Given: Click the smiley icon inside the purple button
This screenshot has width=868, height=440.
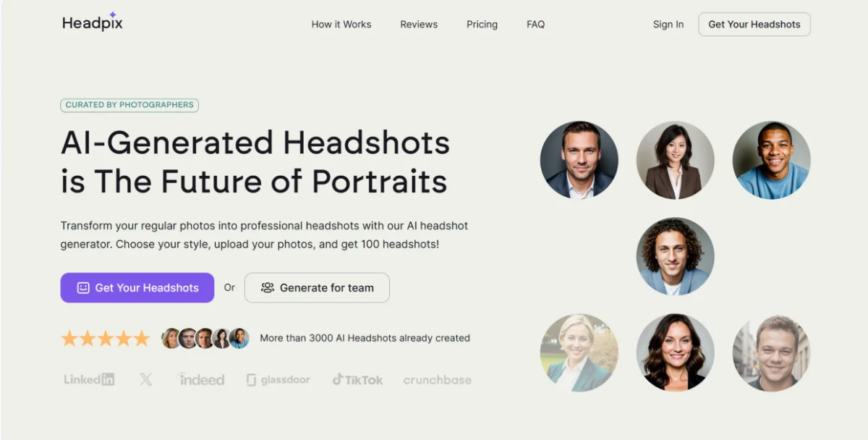Looking at the screenshot, I should [x=85, y=287].
